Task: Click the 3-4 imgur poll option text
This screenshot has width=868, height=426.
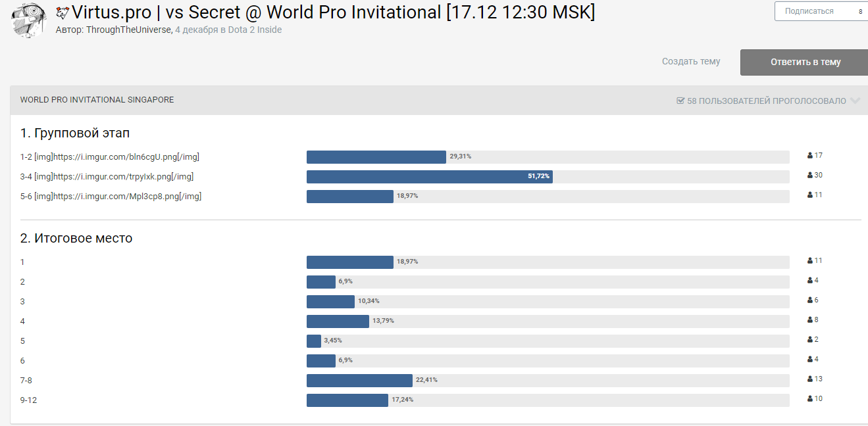Action: 107,177
